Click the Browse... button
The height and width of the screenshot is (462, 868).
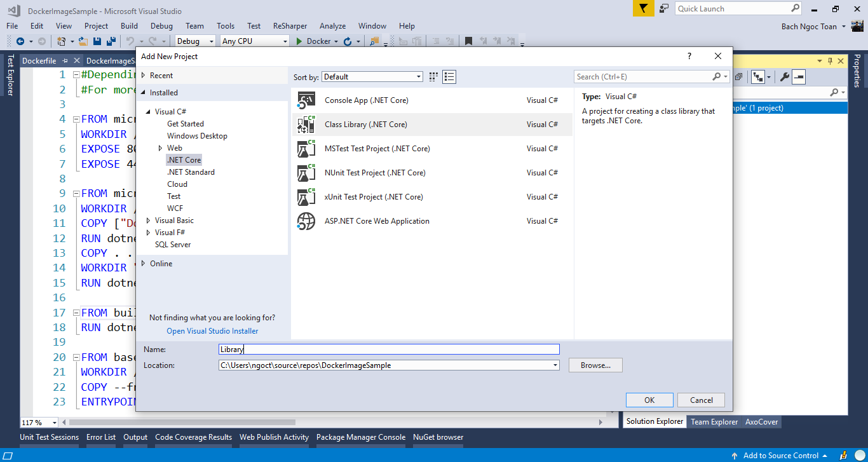click(595, 365)
